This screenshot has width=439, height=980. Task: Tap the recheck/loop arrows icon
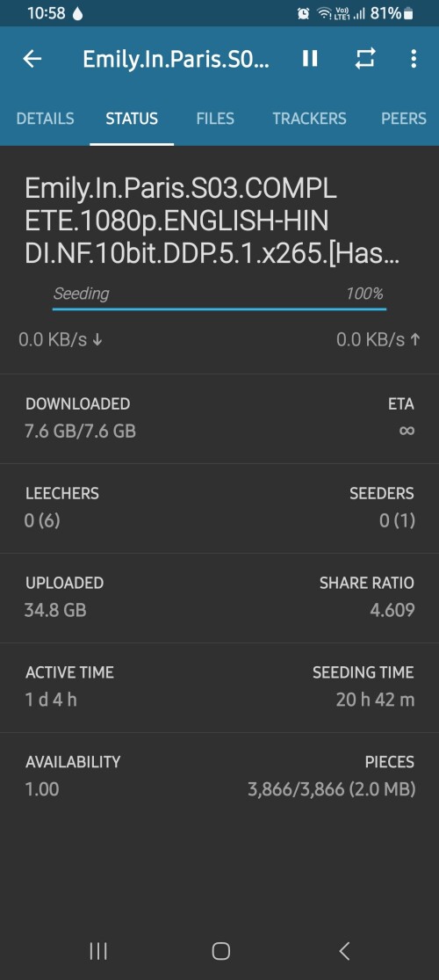365,59
